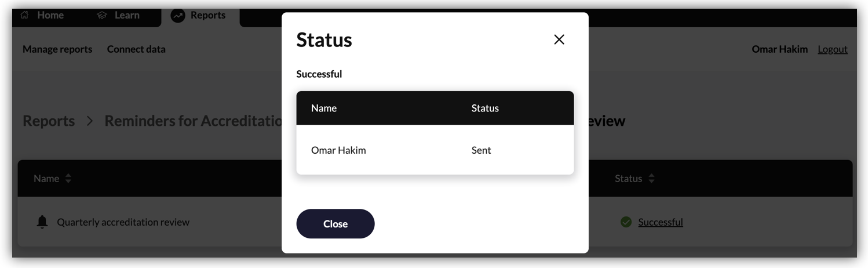Select the Reports tab
The width and height of the screenshot is (868, 268).
tap(199, 15)
